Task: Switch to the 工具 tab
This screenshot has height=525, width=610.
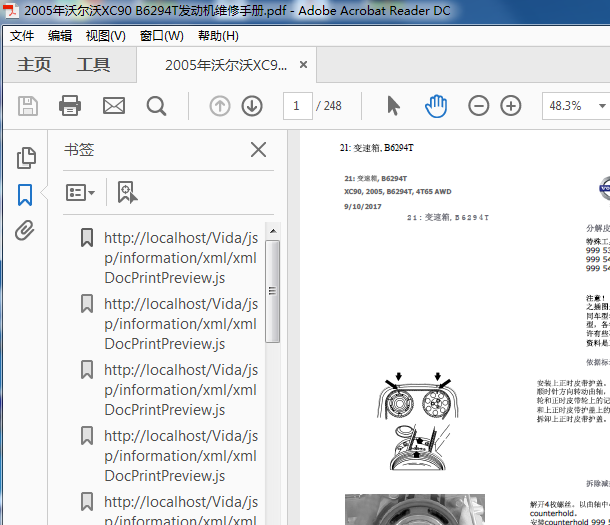Action: pyautogui.click(x=93, y=65)
